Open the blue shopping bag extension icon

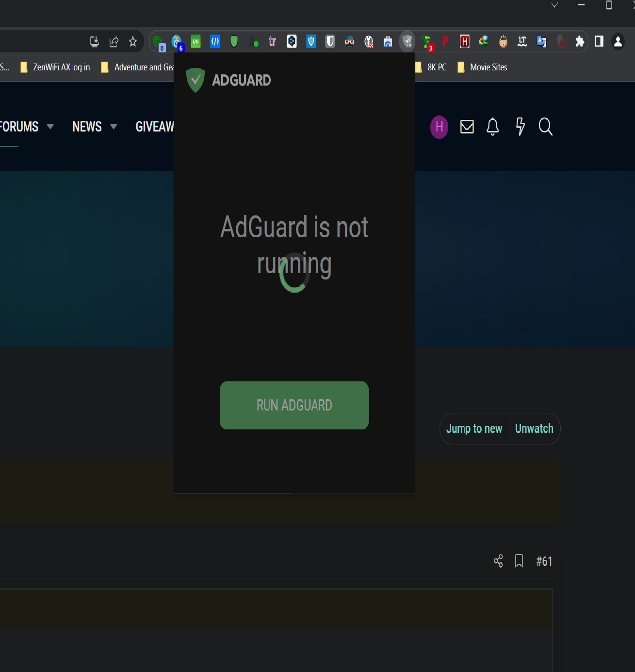(388, 42)
